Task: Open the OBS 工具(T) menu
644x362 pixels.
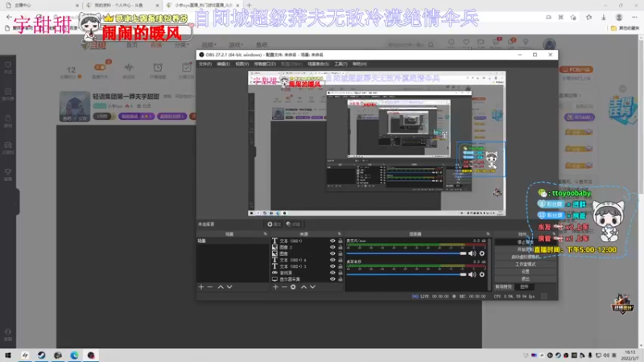Action: point(341,64)
